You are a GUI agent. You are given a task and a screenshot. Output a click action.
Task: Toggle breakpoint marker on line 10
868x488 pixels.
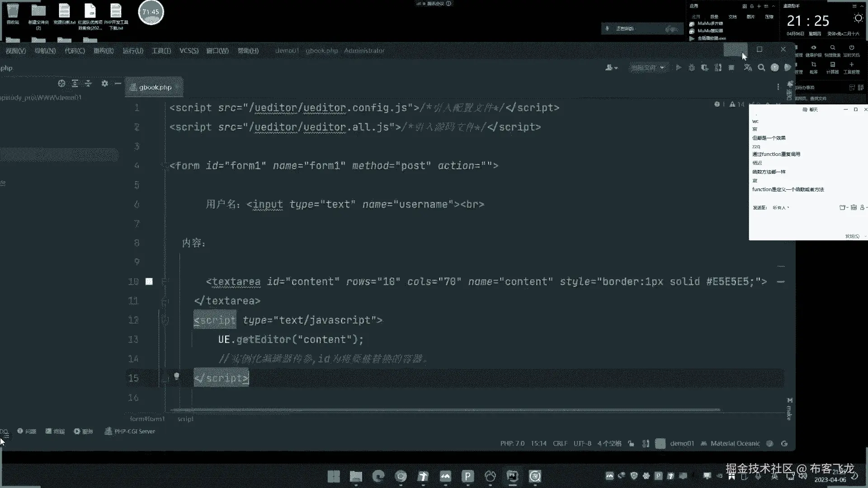pyautogui.click(x=149, y=282)
